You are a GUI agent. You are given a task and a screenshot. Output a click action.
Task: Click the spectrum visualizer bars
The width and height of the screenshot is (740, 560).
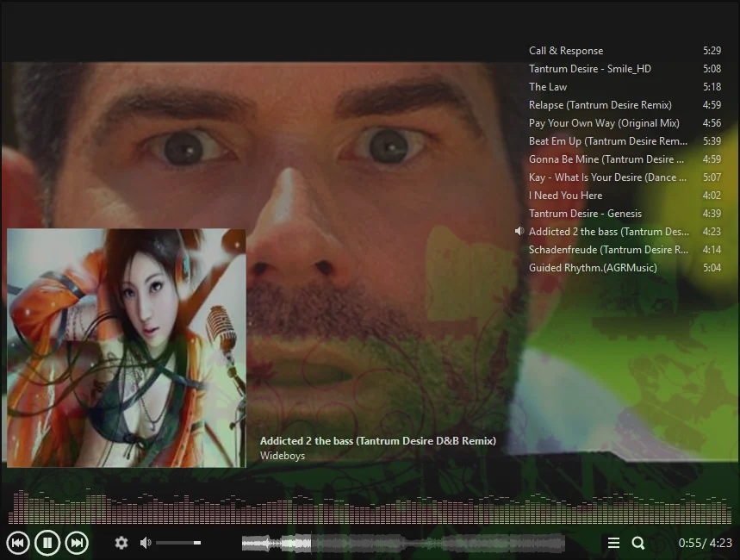(369, 507)
